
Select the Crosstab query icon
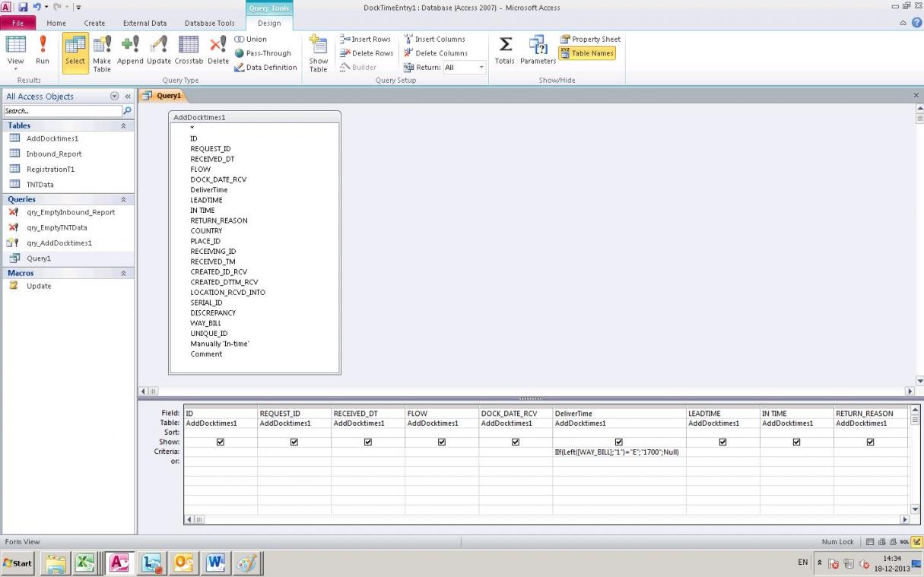(x=189, y=51)
